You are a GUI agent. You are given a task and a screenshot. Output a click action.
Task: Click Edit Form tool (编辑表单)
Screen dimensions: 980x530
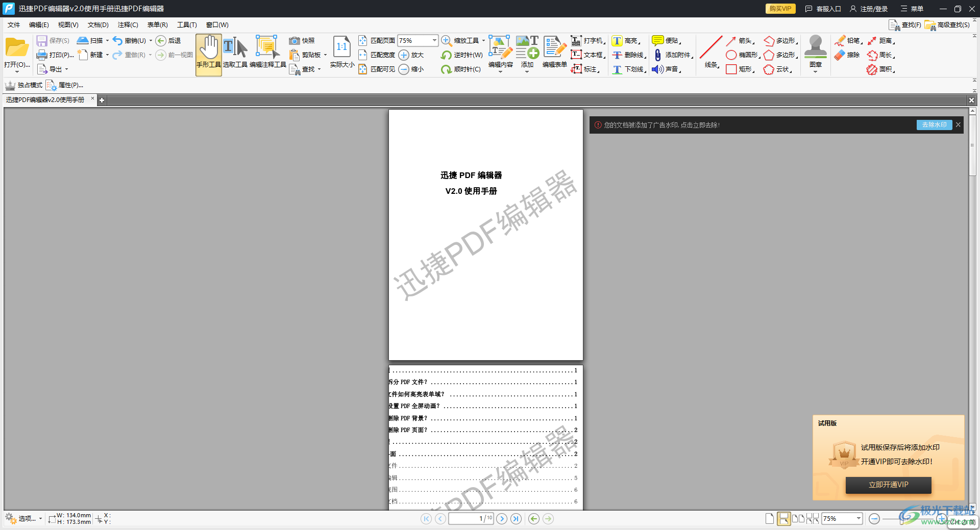click(554, 52)
